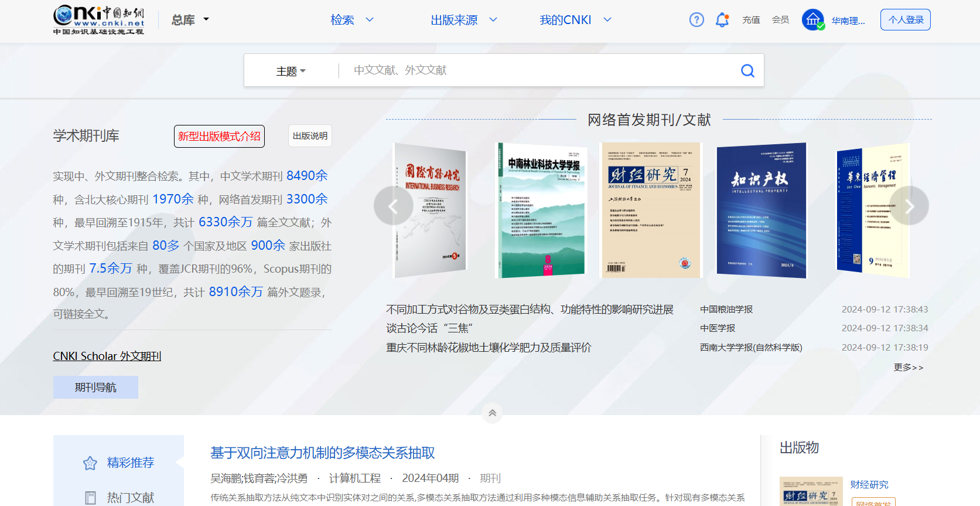This screenshot has width=980, height=506.
Task: Click the 期刊导航 button
Action: coord(95,388)
